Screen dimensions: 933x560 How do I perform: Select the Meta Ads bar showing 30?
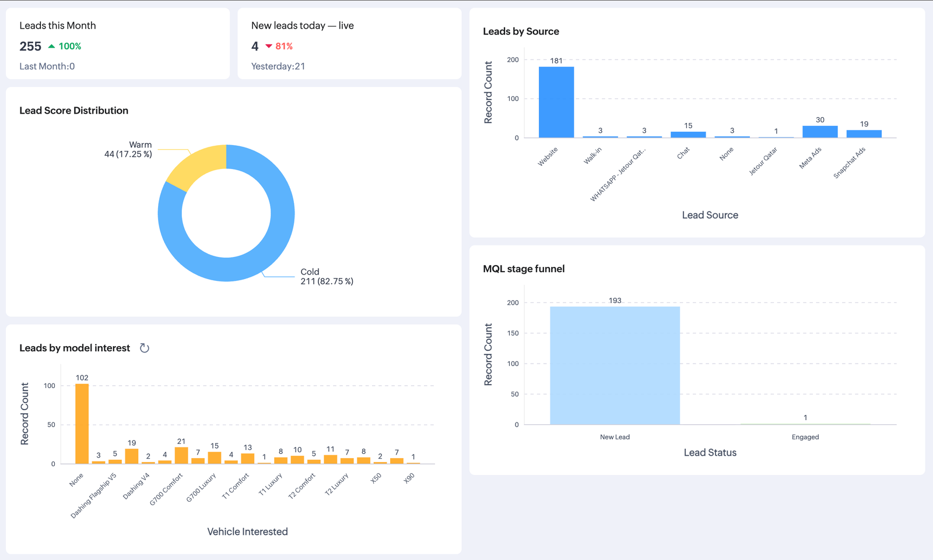(820, 132)
